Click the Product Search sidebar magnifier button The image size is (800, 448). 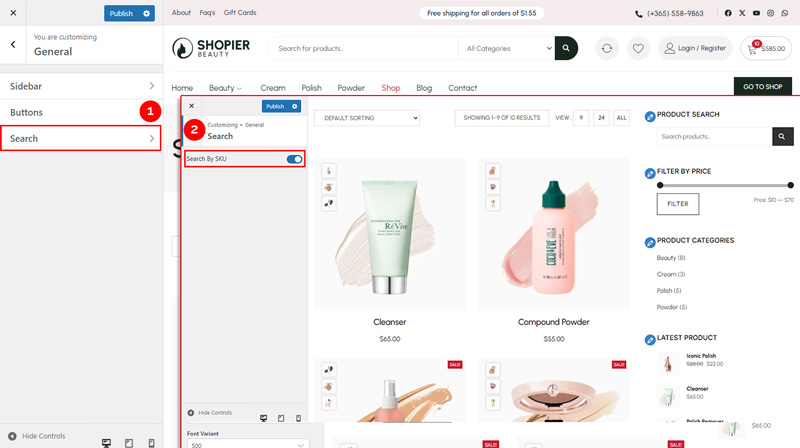click(x=782, y=136)
